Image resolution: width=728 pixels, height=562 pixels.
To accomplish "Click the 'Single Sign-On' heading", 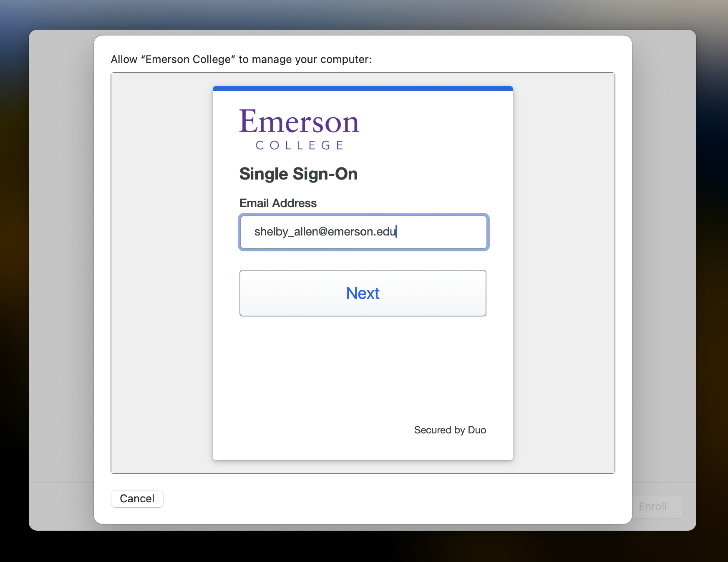I will click(298, 174).
